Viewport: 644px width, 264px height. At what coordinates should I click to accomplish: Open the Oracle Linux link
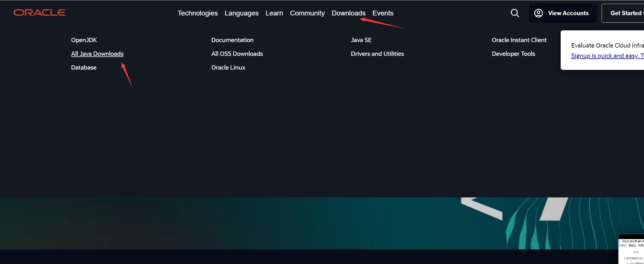click(228, 68)
